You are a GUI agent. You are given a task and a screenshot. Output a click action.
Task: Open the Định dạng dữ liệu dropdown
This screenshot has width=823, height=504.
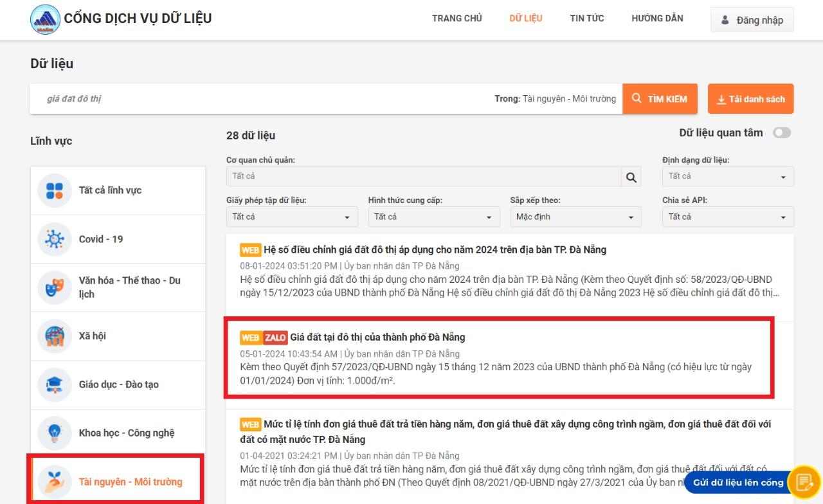[x=728, y=176]
